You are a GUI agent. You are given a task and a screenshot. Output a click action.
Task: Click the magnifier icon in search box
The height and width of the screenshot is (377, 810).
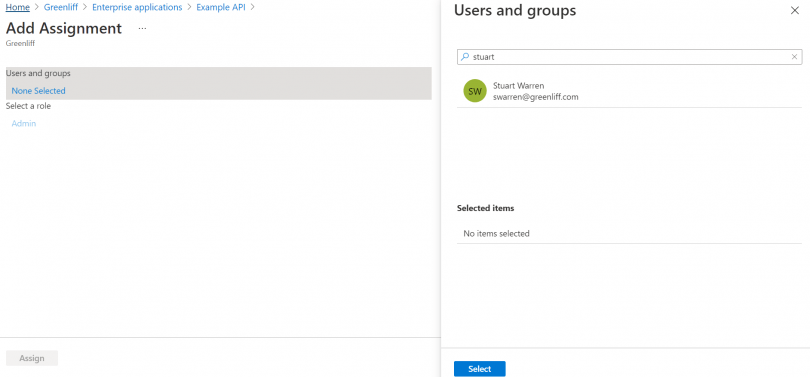(464, 57)
